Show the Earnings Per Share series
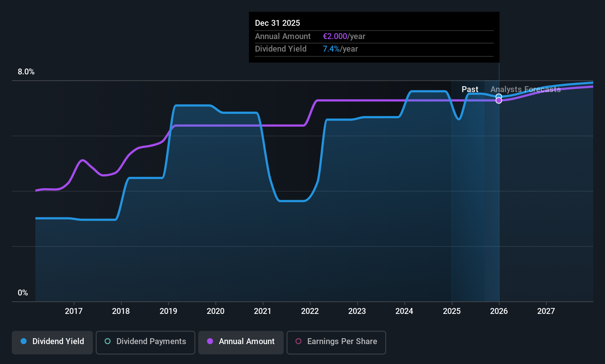The height and width of the screenshot is (364, 605). click(336, 342)
